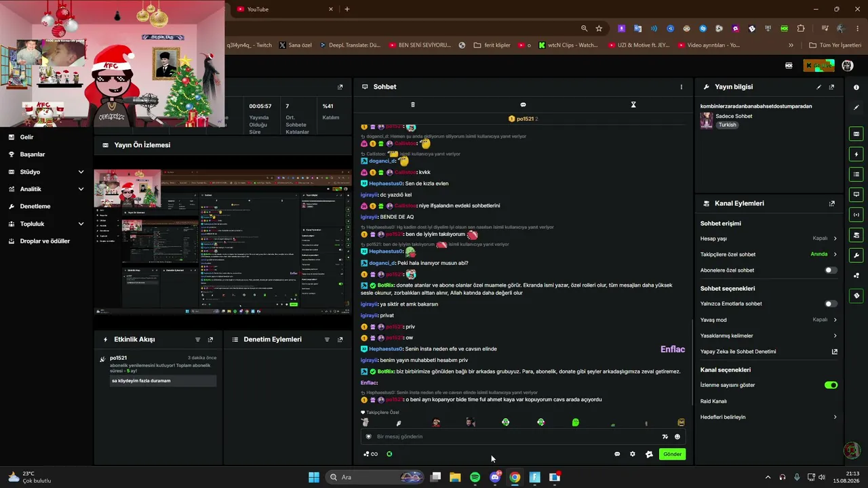
Task: Open Sohbet panel three-dot options
Action: click(682, 87)
